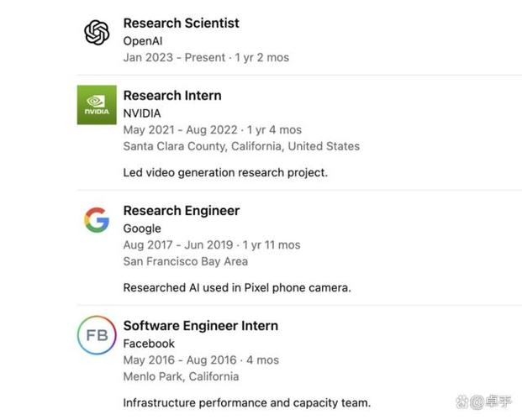Select the San Francisco Bay Area location
Screen dimensions: 522x420
click(x=186, y=261)
